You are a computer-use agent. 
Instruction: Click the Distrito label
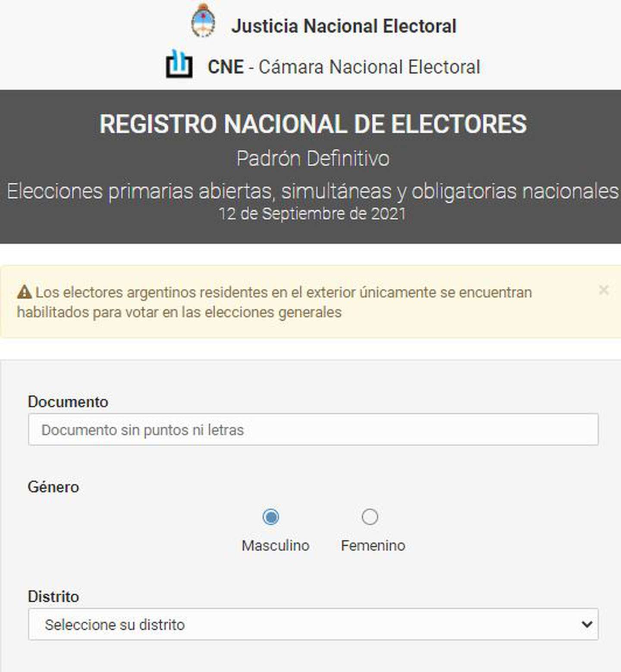(x=53, y=597)
